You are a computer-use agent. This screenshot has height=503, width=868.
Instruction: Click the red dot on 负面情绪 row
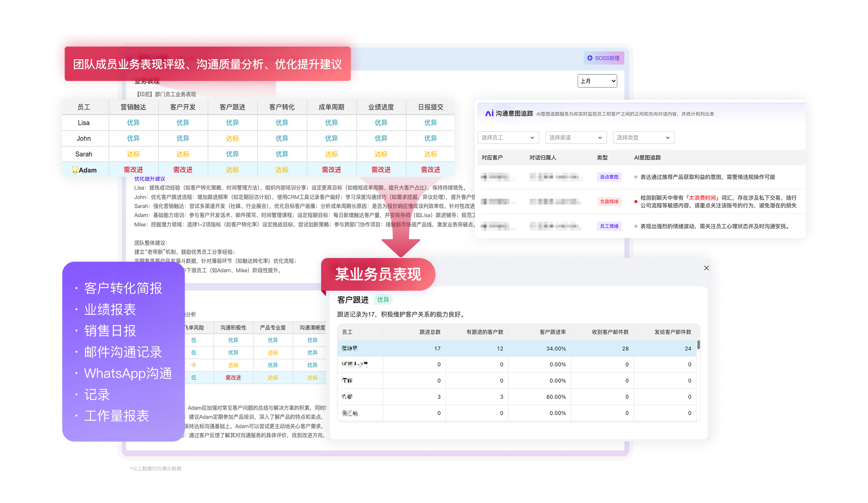coord(635,202)
